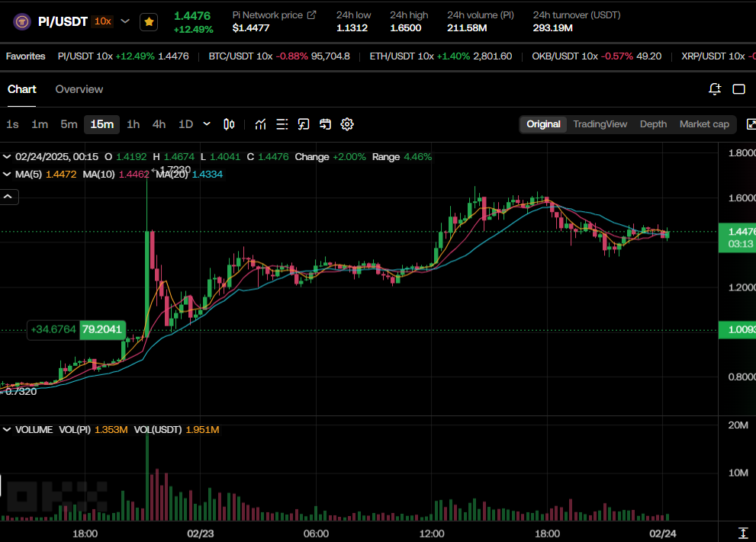Select the 4h timeframe

(x=159, y=124)
